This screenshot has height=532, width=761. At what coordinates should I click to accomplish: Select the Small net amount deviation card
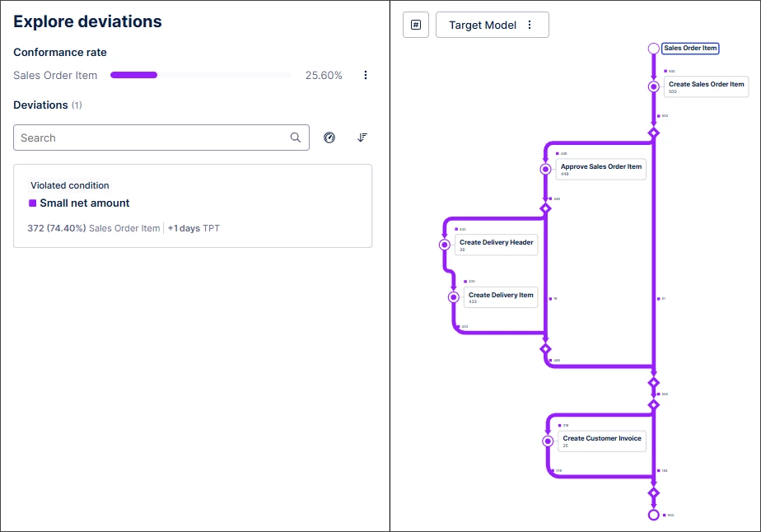click(x=193, y=206)
